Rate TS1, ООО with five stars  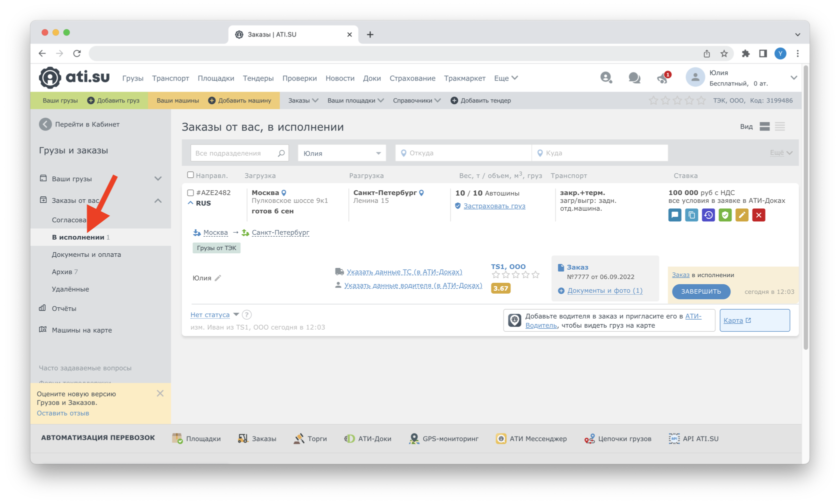pos(535,275)
